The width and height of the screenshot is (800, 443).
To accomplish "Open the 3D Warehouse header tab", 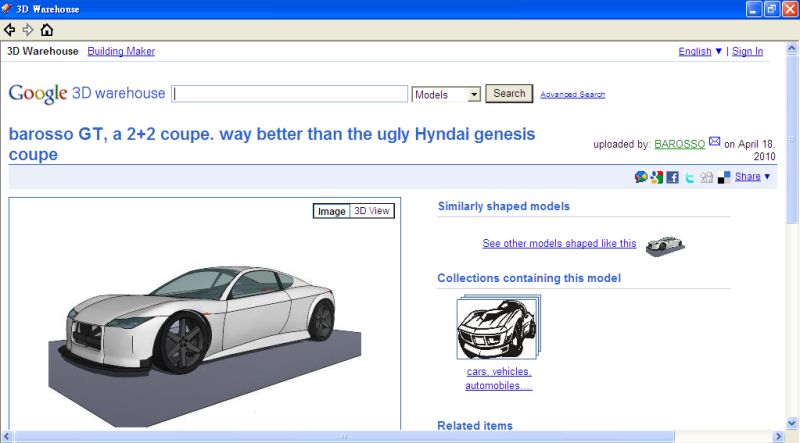I will (43, 51).
